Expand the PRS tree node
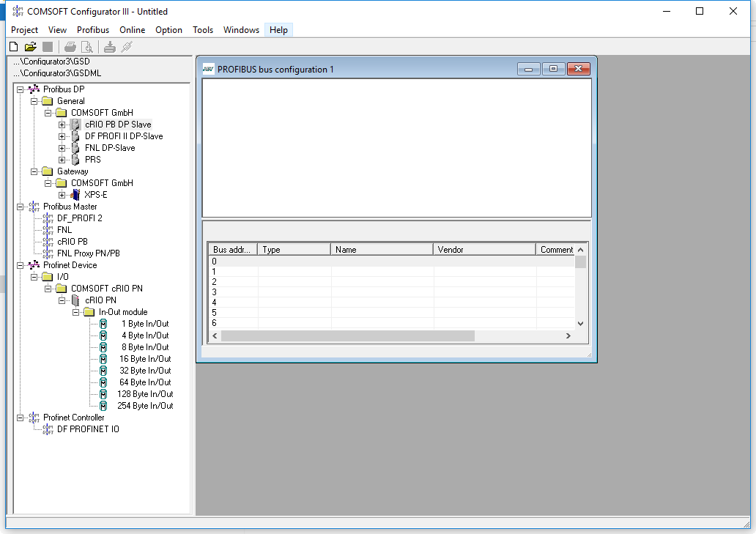 click(x=62, y=160)
